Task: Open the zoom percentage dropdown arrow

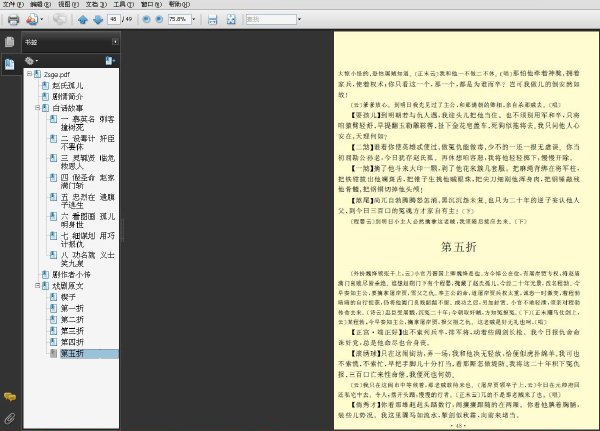Action: click(194, 19)
